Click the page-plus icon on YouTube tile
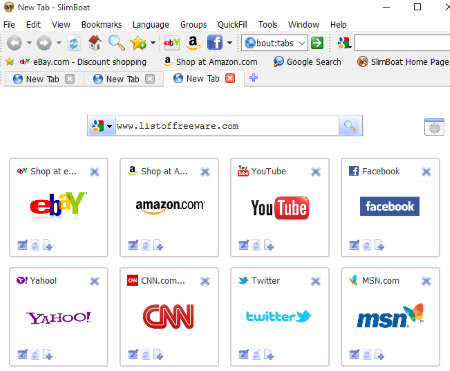 (x=269, y=245)
